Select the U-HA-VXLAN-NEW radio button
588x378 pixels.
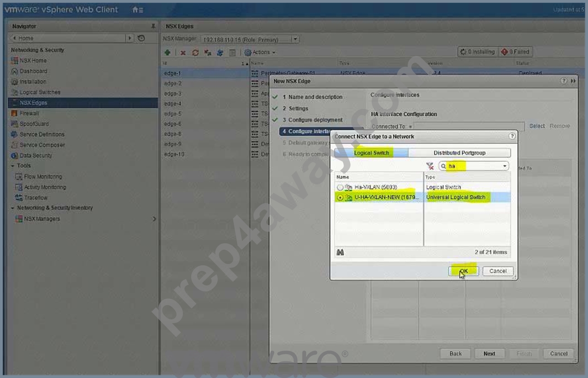pos(340,197)
